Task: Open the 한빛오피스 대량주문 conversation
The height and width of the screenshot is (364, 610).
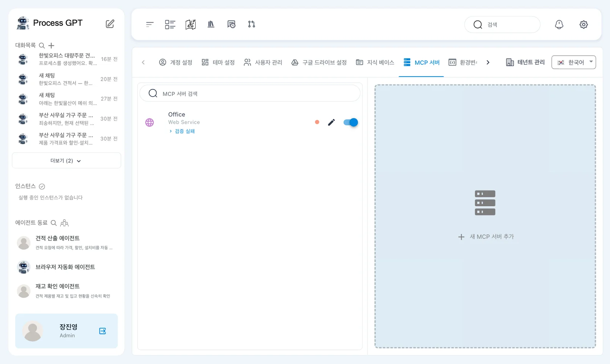Action: 66,59
